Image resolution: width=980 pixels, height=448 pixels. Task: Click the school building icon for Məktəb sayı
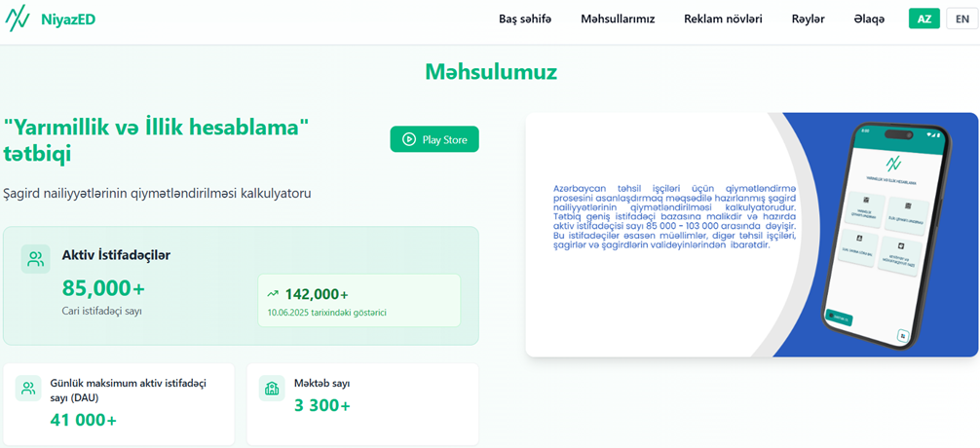click(271, 388)
